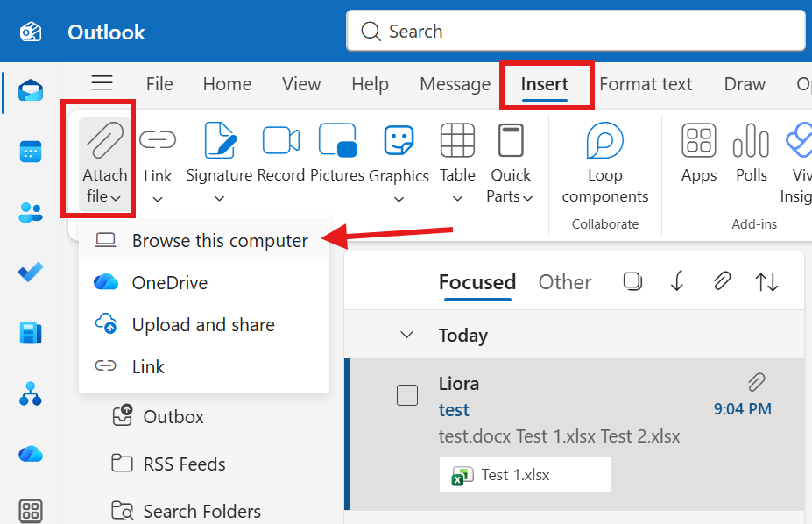
Task: Click the Outlook title text
Action: 106,32
